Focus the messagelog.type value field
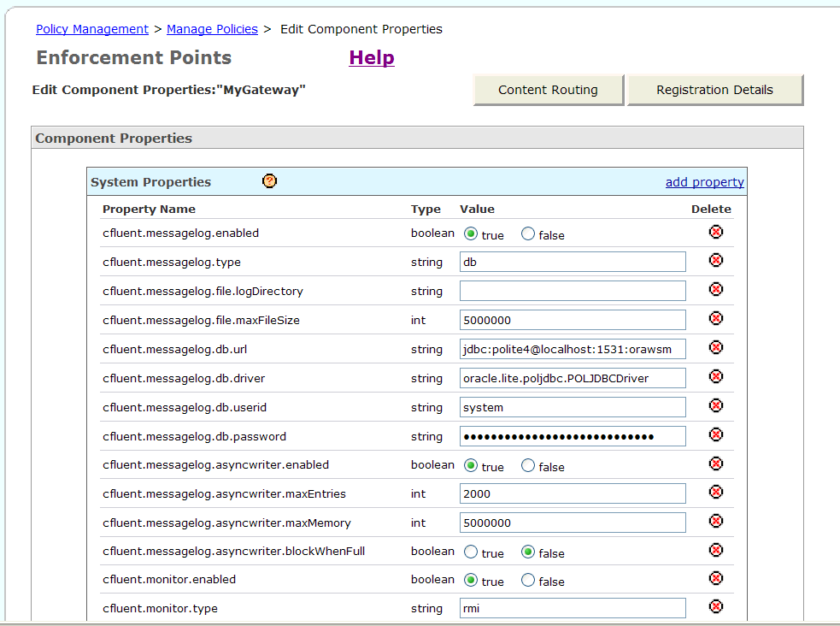The image size is (840, 626). tap(573, 262)
